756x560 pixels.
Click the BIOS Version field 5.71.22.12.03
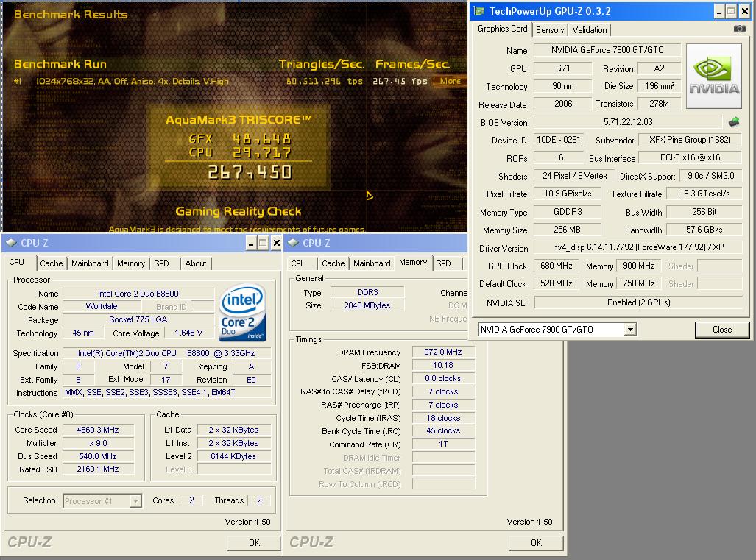pyautogui.click(x=628, y=122)
